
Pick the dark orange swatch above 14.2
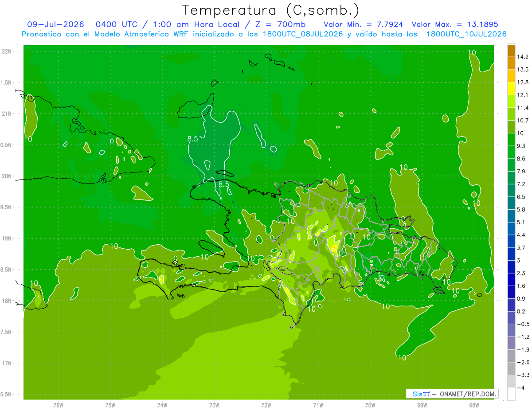click(x=511, y=51)
